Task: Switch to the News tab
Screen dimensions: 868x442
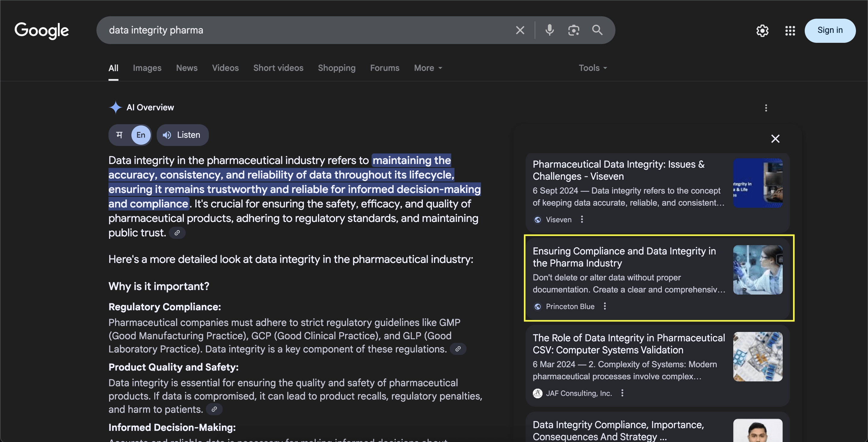Action: tap(187, 68)
